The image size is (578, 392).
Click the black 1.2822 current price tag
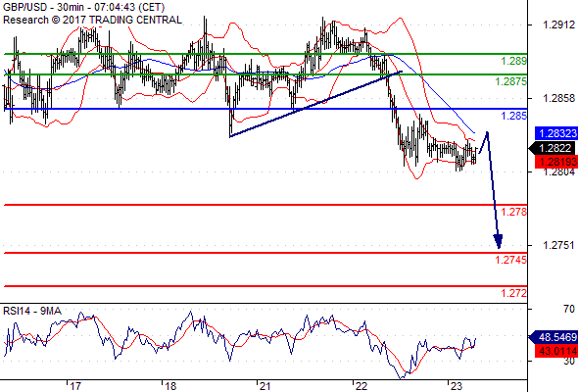[553, 148]
